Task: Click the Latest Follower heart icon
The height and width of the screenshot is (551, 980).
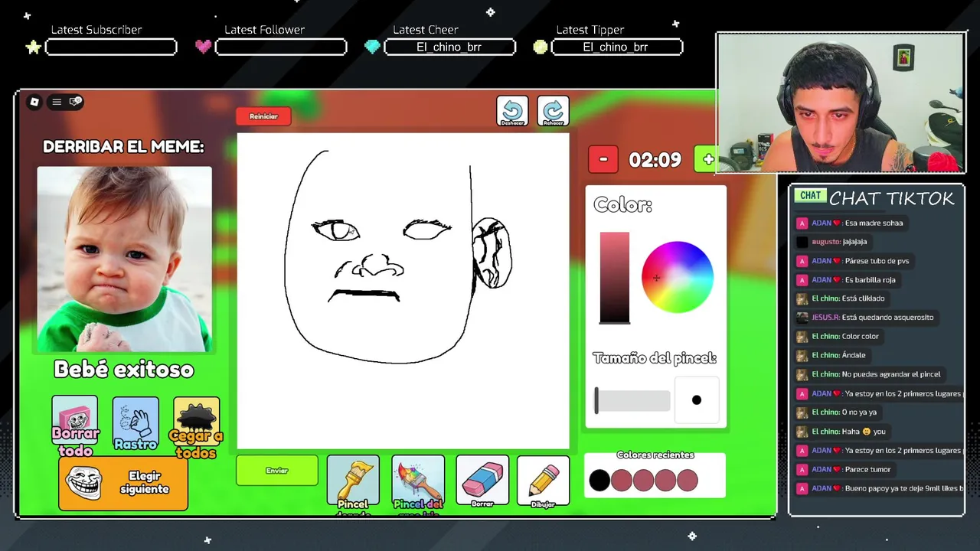Action: click(x=203, y=47)
